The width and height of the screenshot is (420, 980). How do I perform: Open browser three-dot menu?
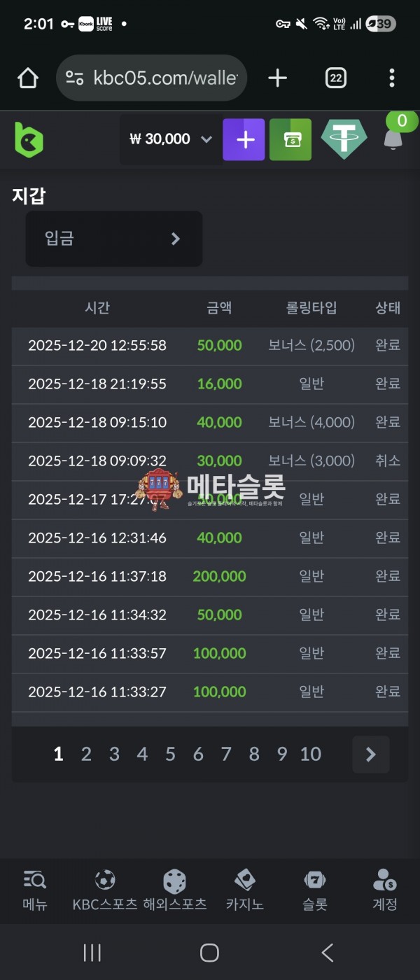point(391,78)
